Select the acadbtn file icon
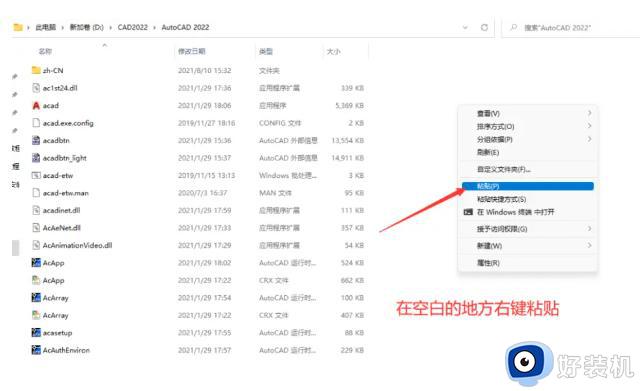Viewport: 642px width, 391px height. pyautogui.click(x=36, y=140)
